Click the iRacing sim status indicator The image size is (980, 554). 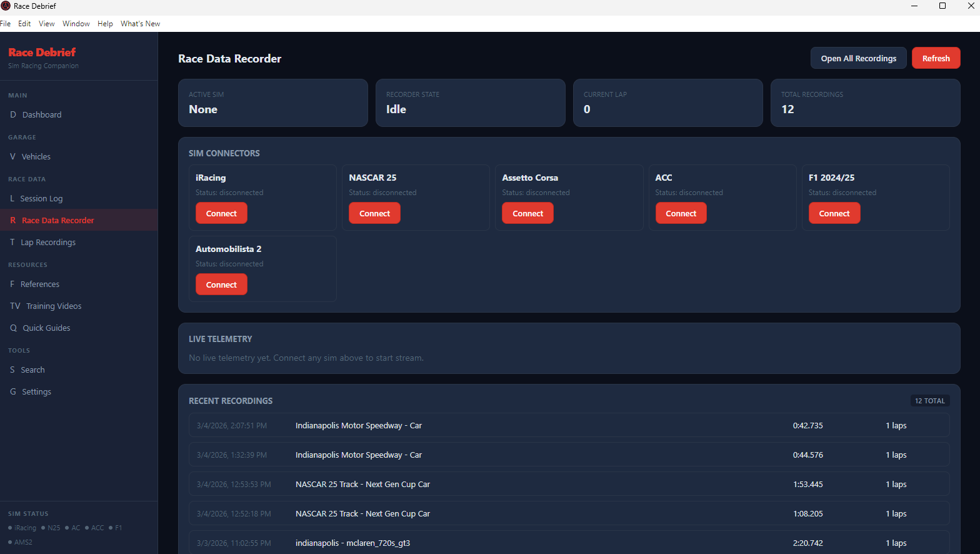(x=22, y=528)
